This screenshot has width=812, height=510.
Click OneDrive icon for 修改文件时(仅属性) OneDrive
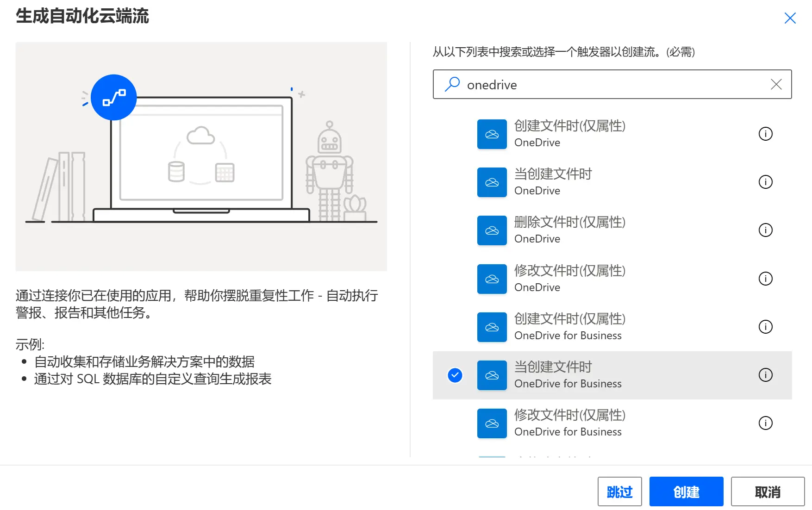(492, 279)
